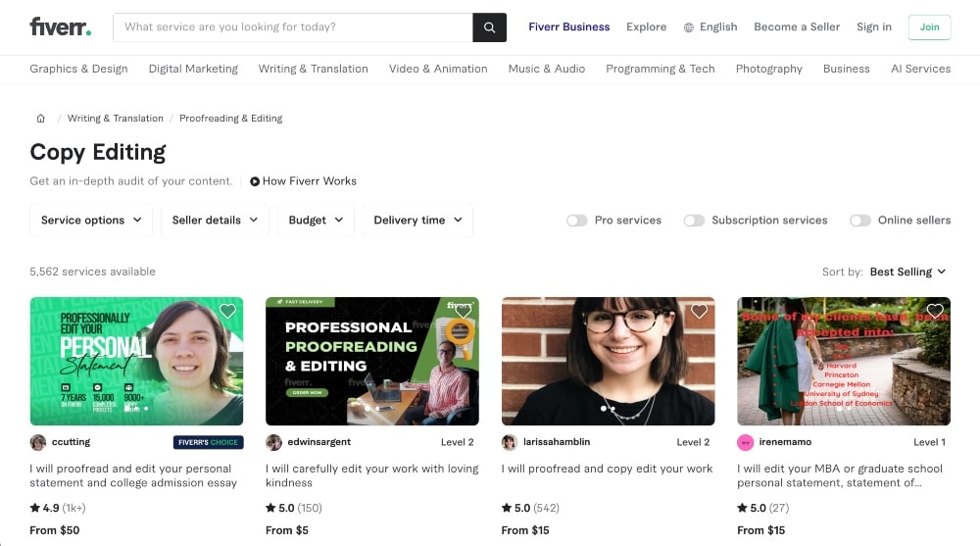This screenshot has height=546, width=980.
Task: Open Digital Marketing category
Action: click(x=193, y=69)
